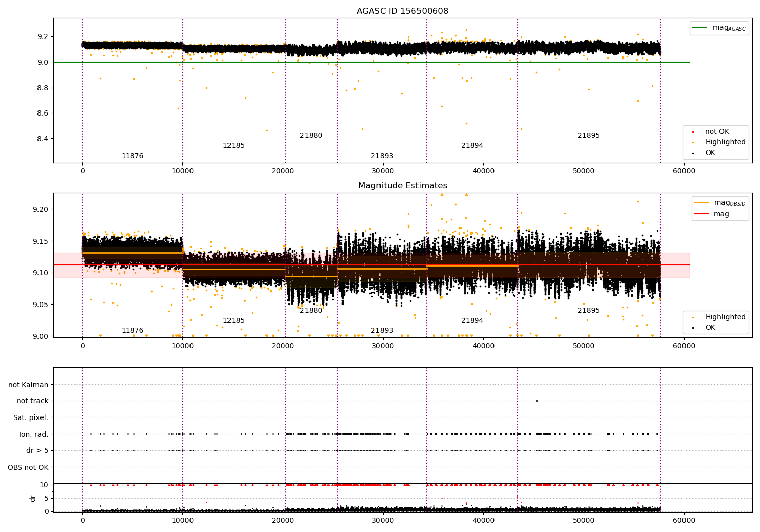The image size is (760, 532).
Task: Click label 21895 in Magnitude Estimates plot
Action: tap(589, 311)
